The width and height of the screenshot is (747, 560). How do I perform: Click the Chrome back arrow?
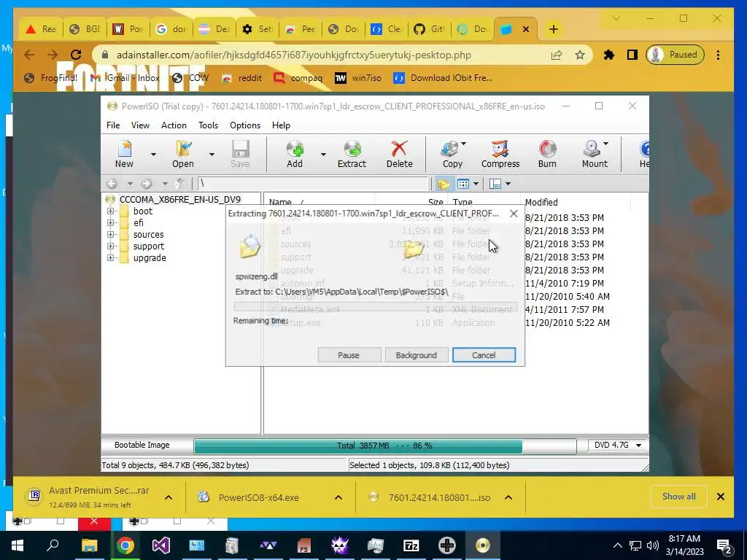click(x=29, y=55)
